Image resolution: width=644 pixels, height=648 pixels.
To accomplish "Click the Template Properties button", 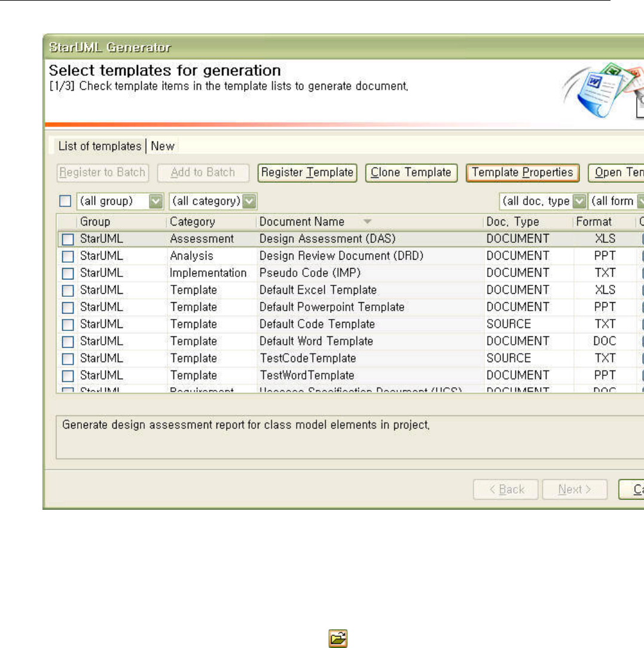I will pyautogui.click(x=523, y=172).
